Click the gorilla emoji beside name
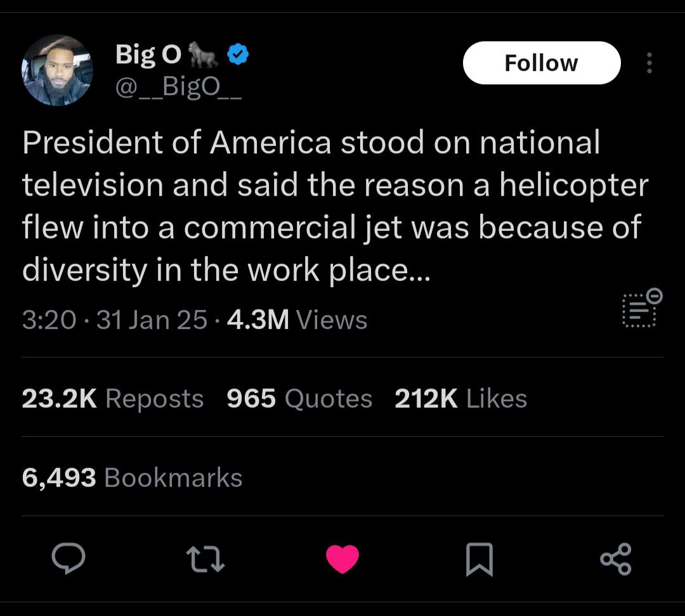The image size is (685, 616). click(202, 55)
